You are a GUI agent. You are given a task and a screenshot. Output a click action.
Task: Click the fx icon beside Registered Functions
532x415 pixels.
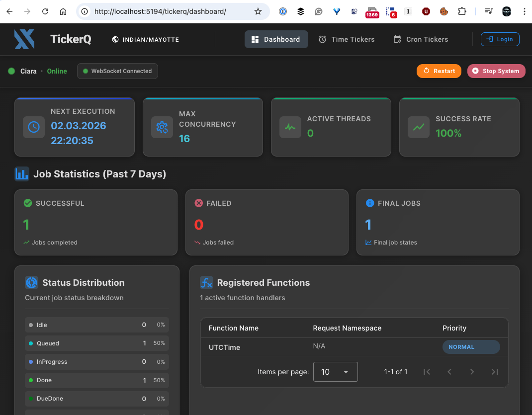(x=206, y=282)
